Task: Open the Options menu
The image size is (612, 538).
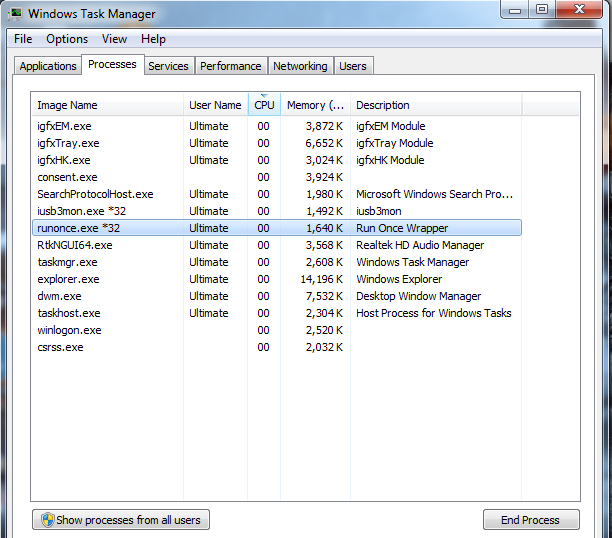Action: point(67,39)
